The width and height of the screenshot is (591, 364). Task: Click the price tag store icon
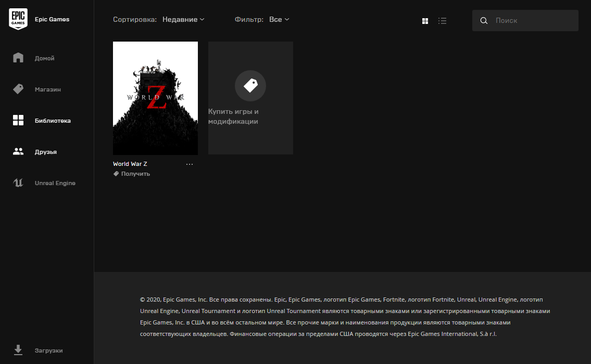pyautogui.click(x=18, y=89)
